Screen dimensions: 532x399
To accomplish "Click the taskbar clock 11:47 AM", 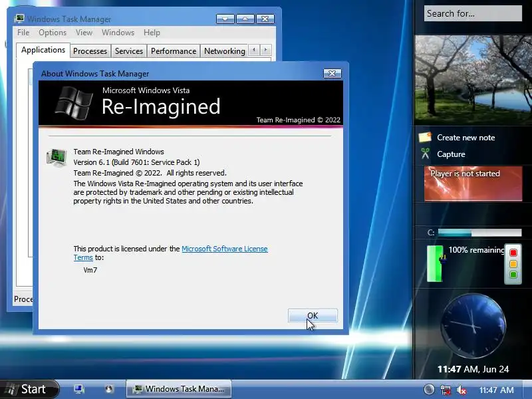I will tap(496, 390).
